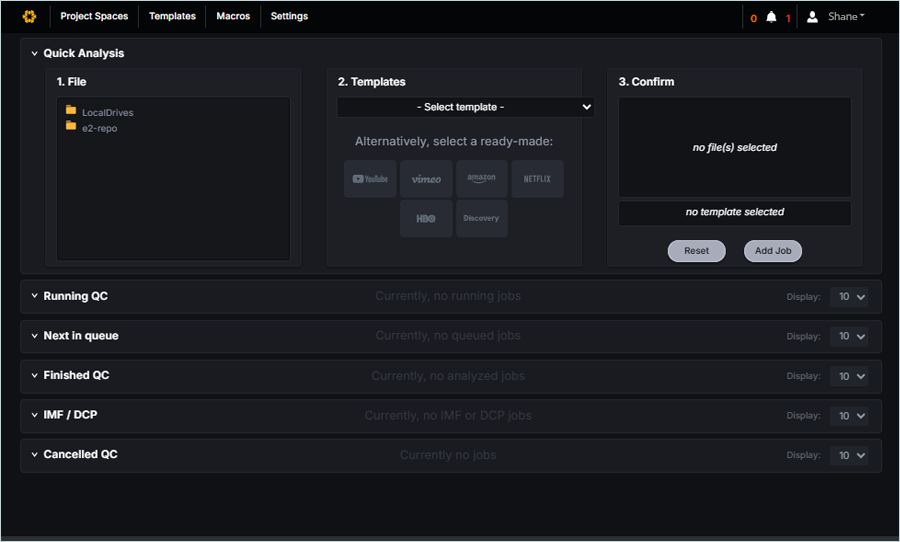Open the LocalDrives folder
The height and width of the screenshot is (542, 900).
106,112
